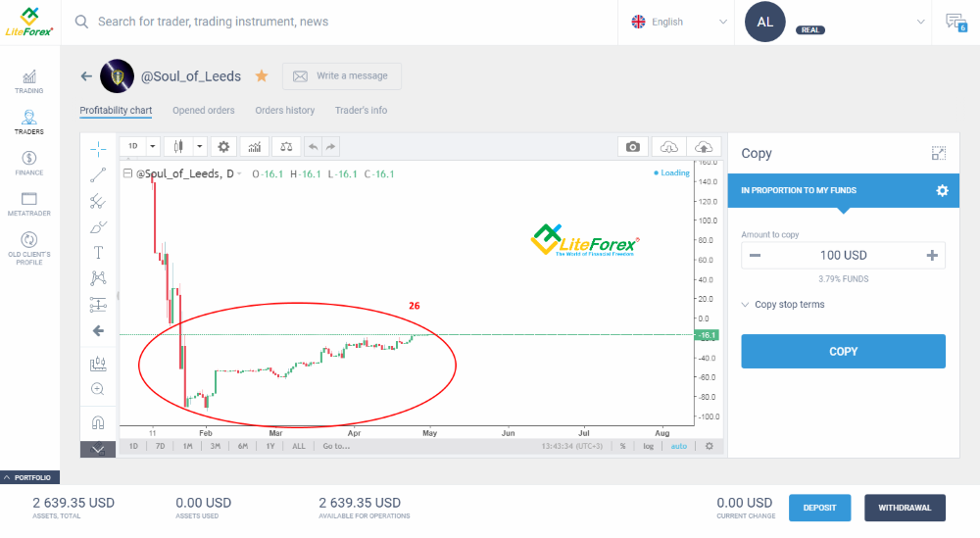
Task: Switch to Orders history tab
Action: [285, 111]
